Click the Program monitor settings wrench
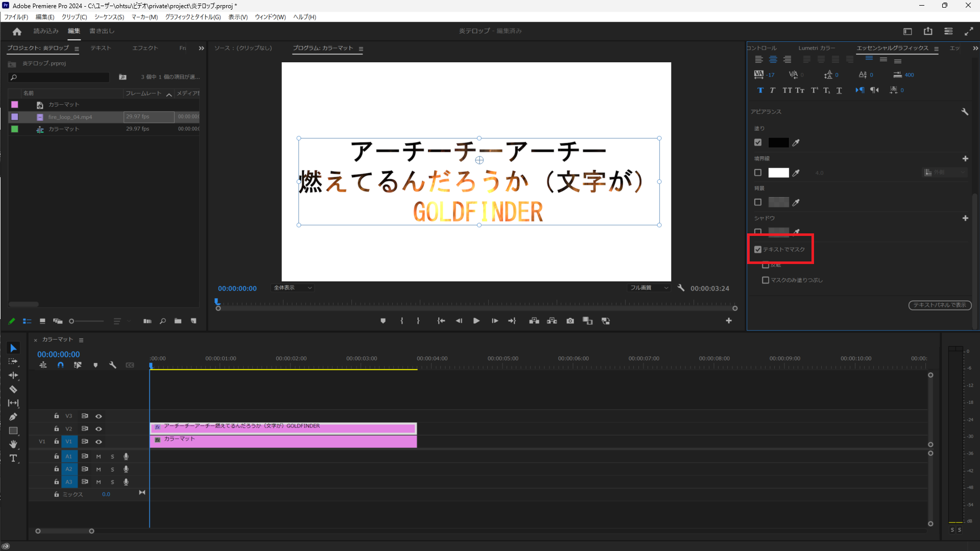The image size is (980, 551). point(681,288)
